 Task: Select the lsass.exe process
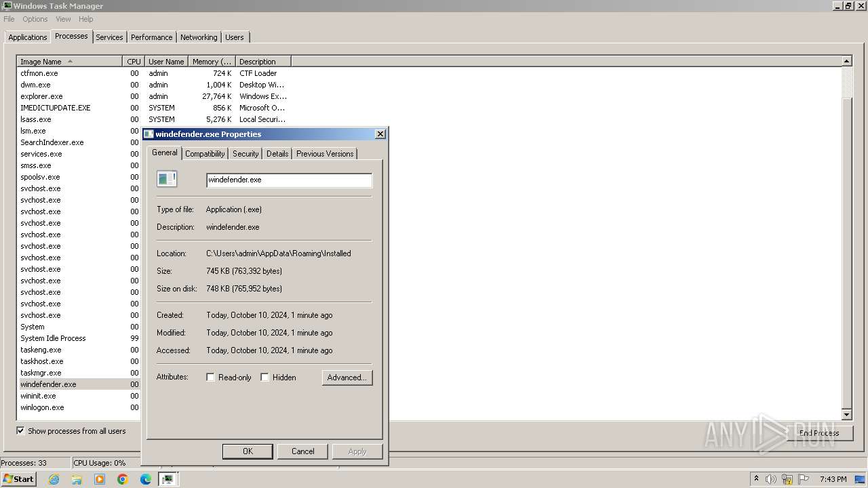point(154,119)
